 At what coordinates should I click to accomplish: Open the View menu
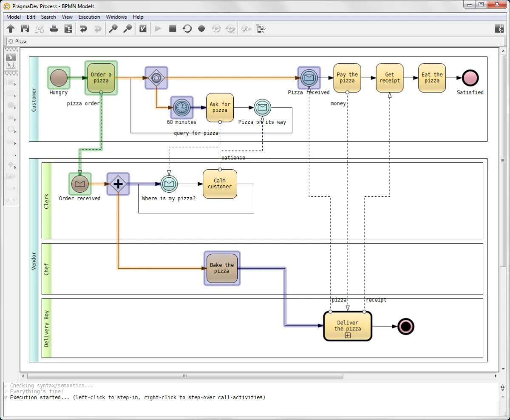tap(67, 17)
